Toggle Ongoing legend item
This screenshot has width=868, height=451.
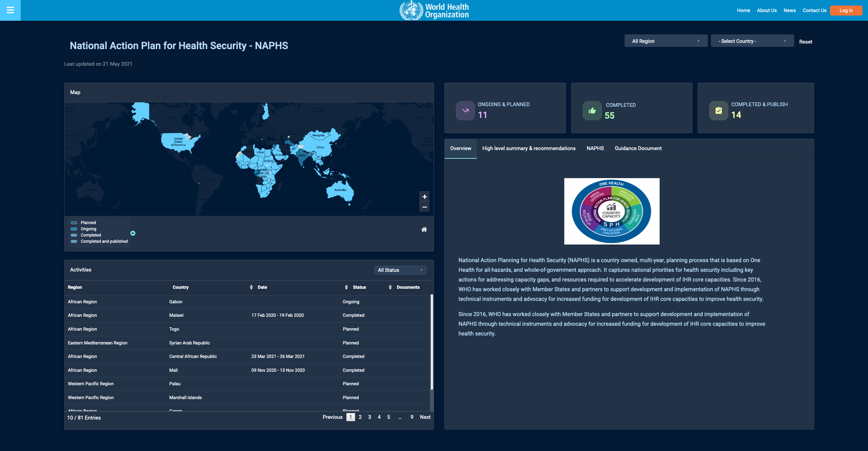click(88, 229)
